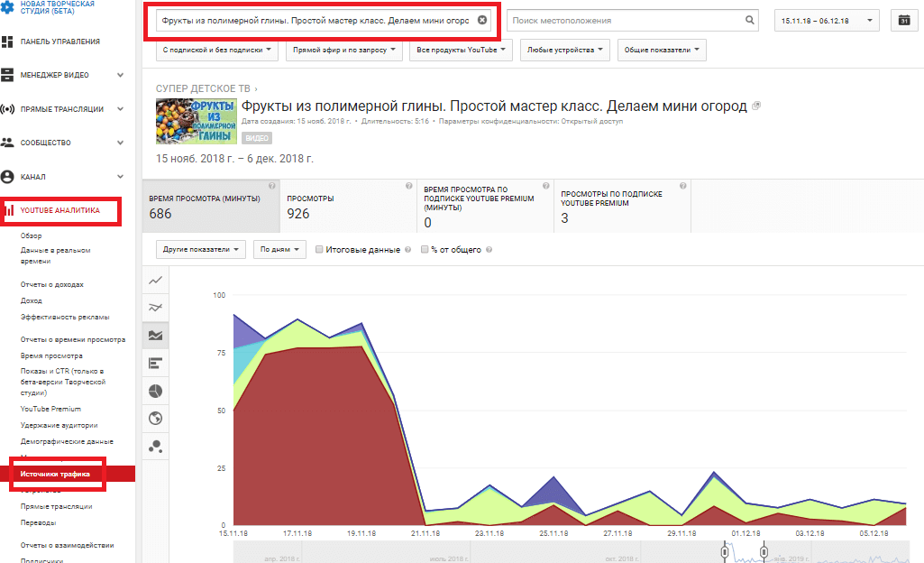
Task: Open the Другие показатели selector
Action: coord(200,250)
